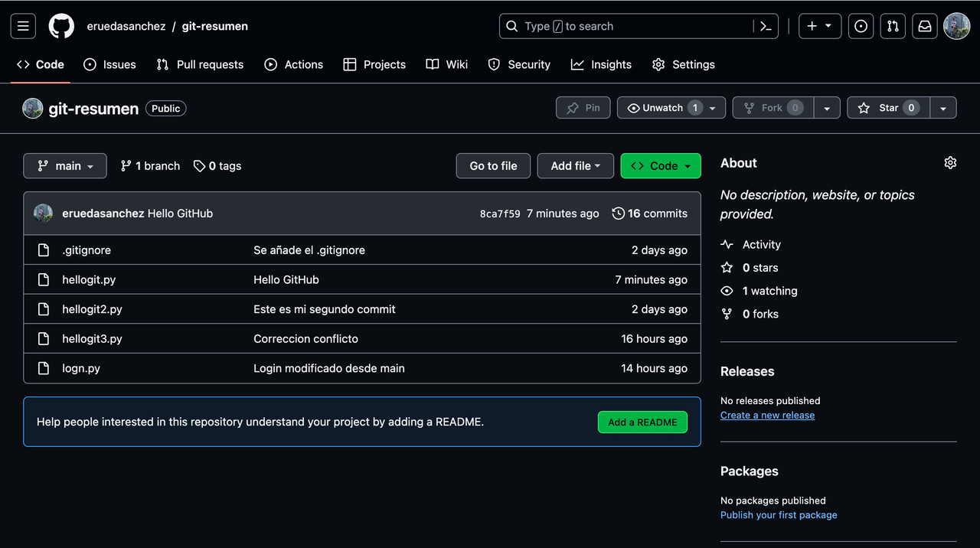980x548 pixels.
Task: Click file icon for hellogit2.py
Action: pos(44,309)
